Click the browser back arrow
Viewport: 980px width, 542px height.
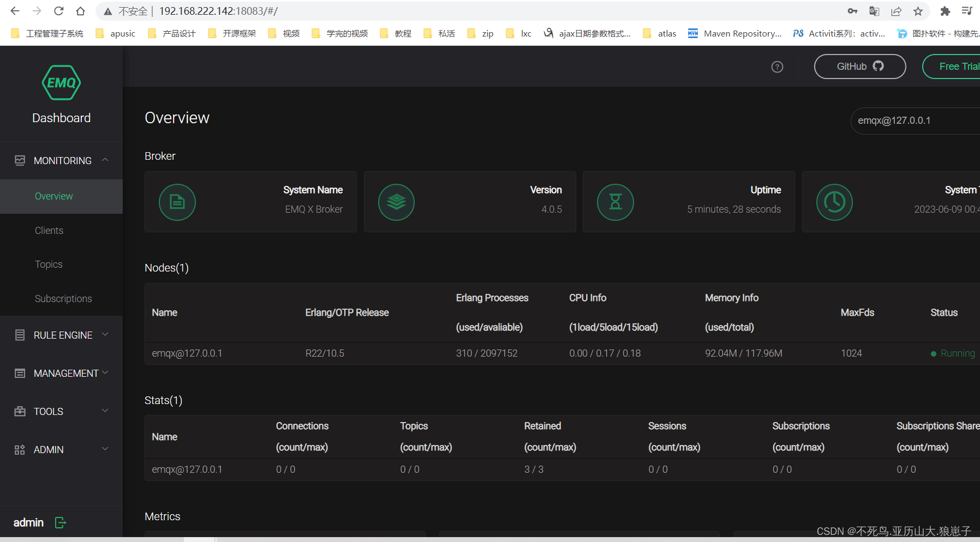[15, 11]
